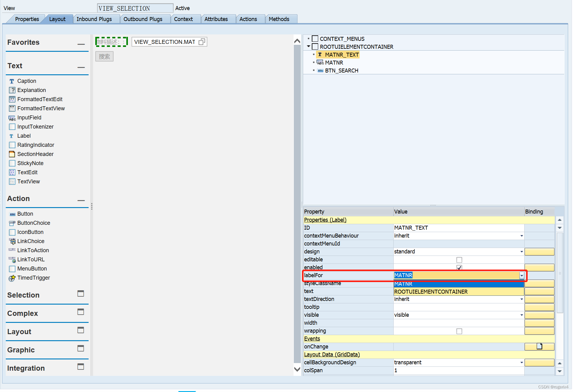Select the MATNR_TEXT tree node
Image resolution: width=573 pixels, height=392 pixels.
pos(342,55)
